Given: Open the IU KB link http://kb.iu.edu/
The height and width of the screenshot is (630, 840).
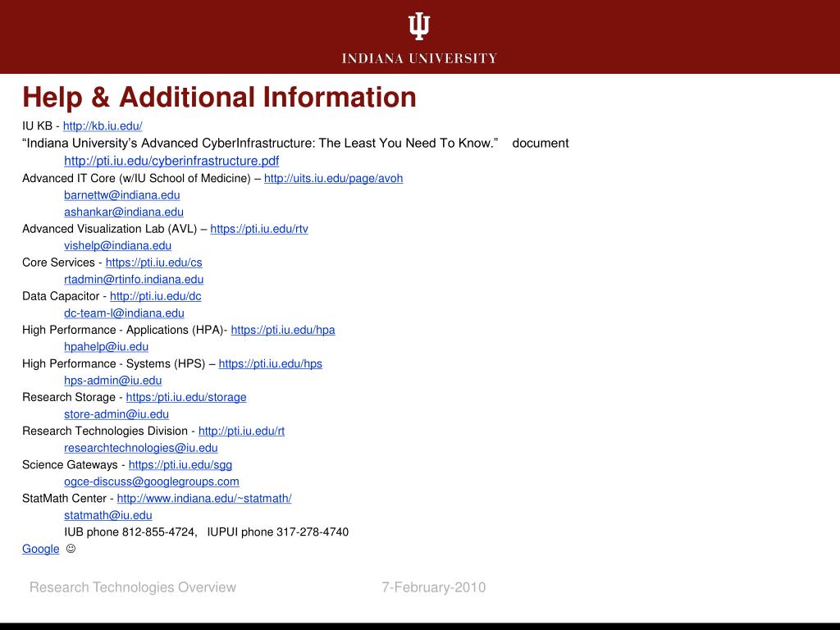Looking at the screenshot, I should pos(103,126).
